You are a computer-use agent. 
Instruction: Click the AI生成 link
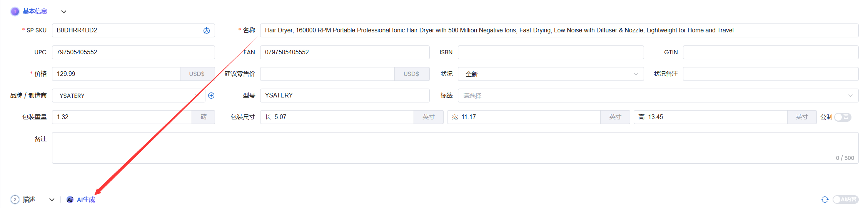coord(86,200)
